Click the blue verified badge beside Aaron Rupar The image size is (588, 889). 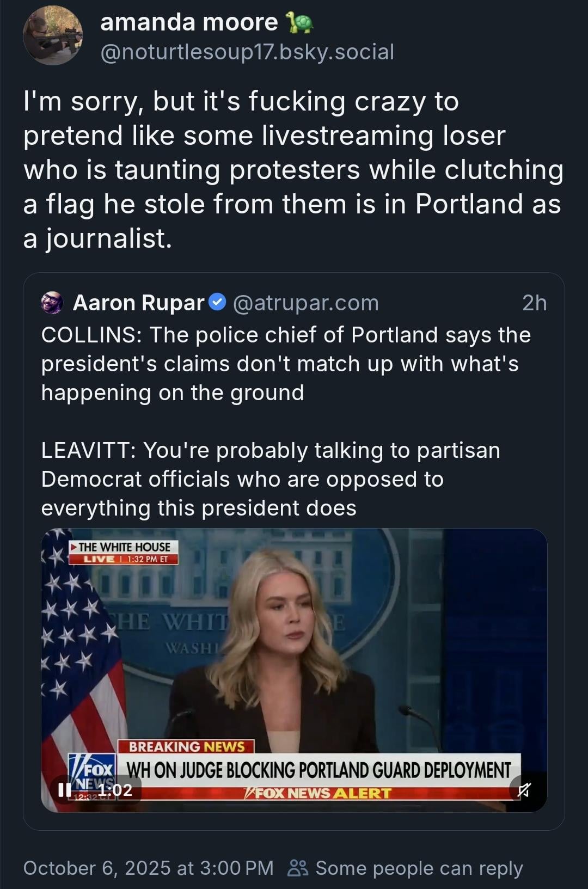(218, 302)
